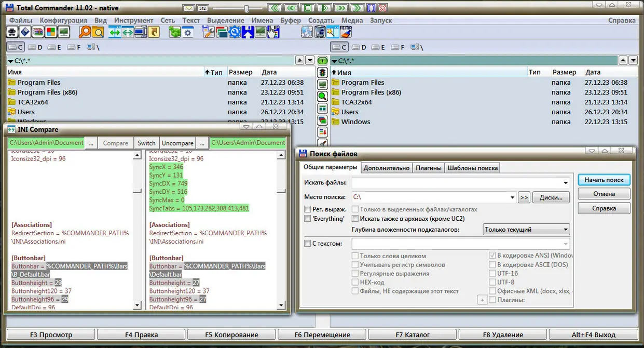The height and width of the screenshot is (348, 644).
Task: Select drive F in the right panel
Action: pos(398,47)
